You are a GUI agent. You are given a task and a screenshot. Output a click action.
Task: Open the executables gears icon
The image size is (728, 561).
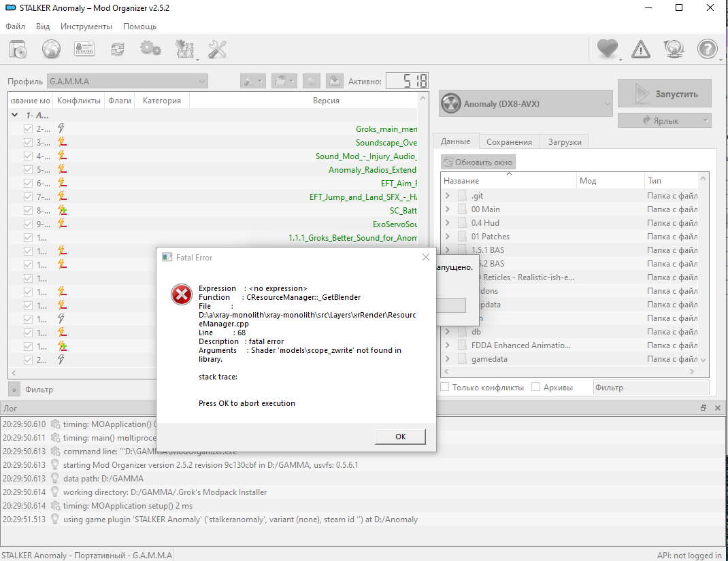(x=150, y=49)
